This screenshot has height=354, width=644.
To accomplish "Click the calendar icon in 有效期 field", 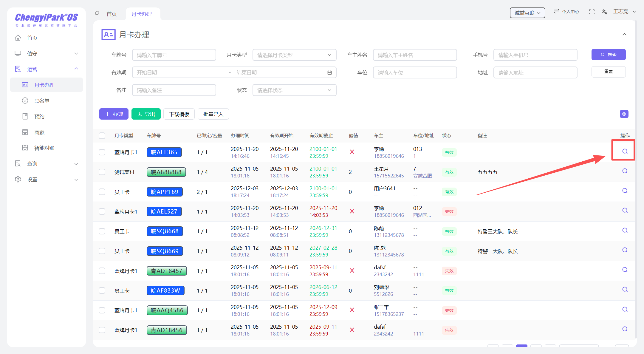I will 329,72.
